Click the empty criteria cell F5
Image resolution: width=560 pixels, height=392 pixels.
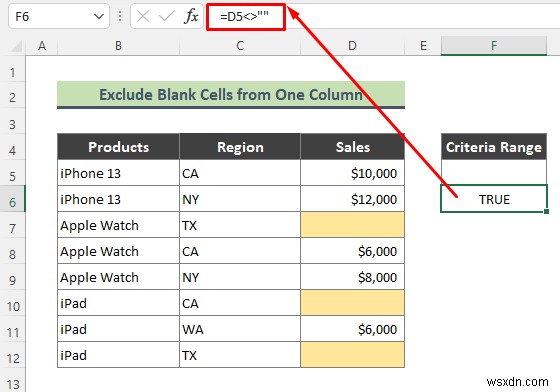[494, 173]
